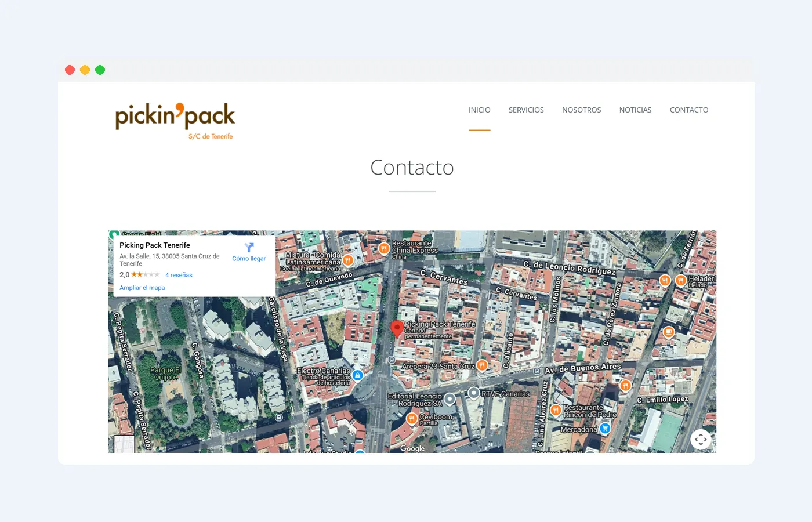Click the restaurant icon for Mistura Comida Latinoamericana

tap(347, 260)
